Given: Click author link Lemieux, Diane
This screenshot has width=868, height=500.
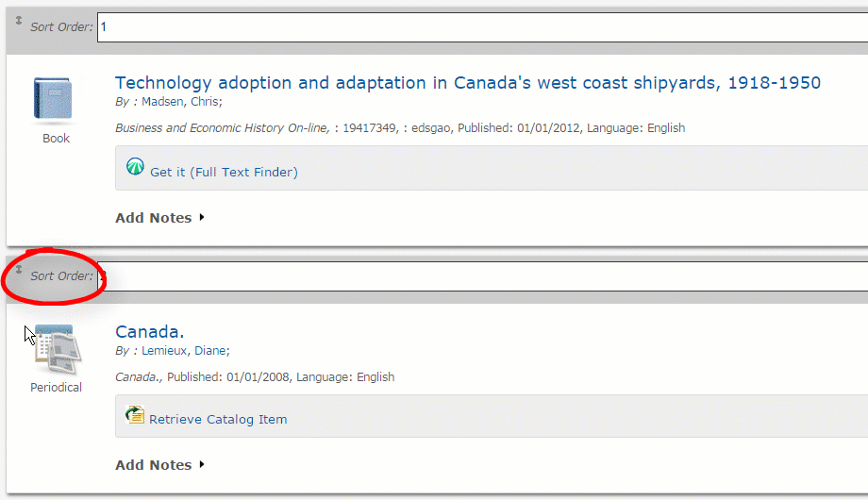Looking at the screenshot, I should (x=186, y=351).
